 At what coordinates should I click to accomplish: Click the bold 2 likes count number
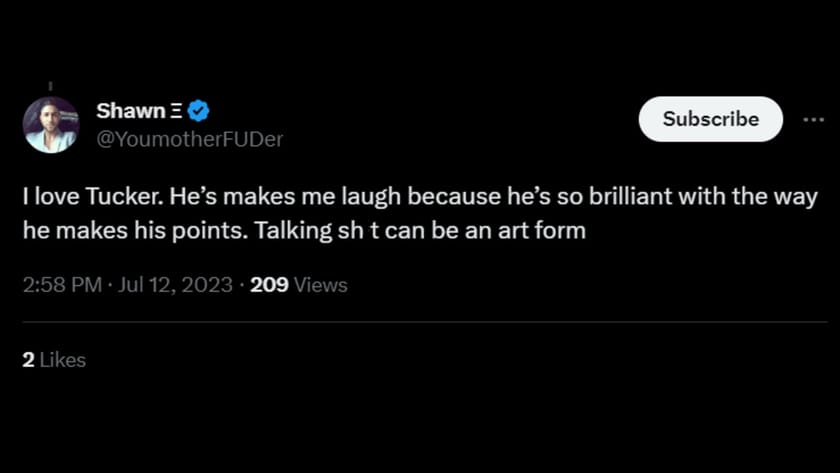click(28, 360)
